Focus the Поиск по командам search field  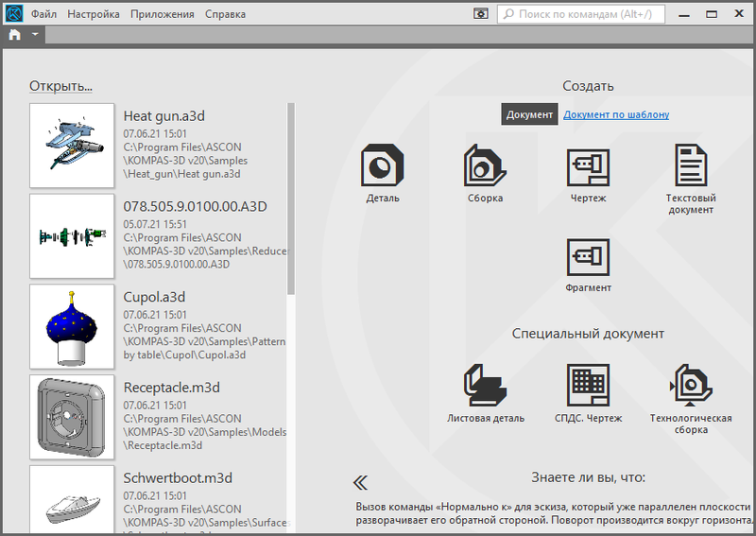tap(581, 14)
